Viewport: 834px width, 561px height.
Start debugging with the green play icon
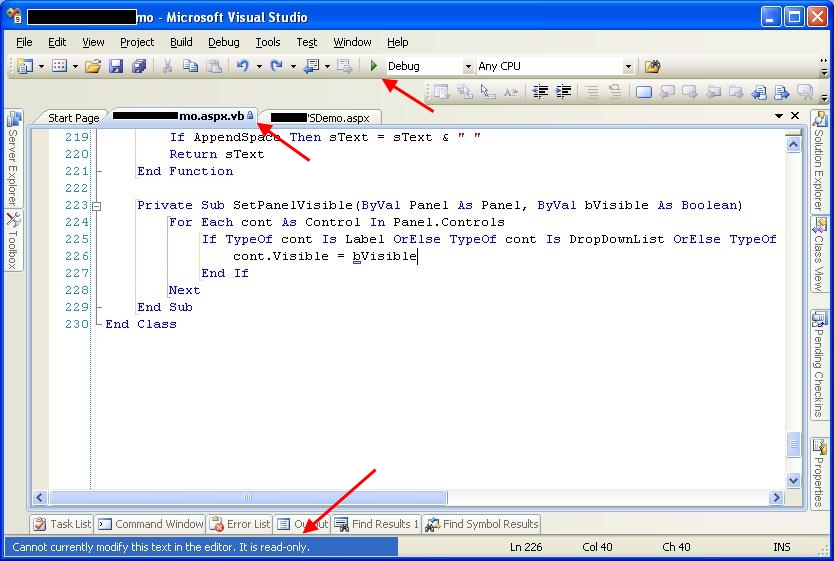[x=374, y=66]
